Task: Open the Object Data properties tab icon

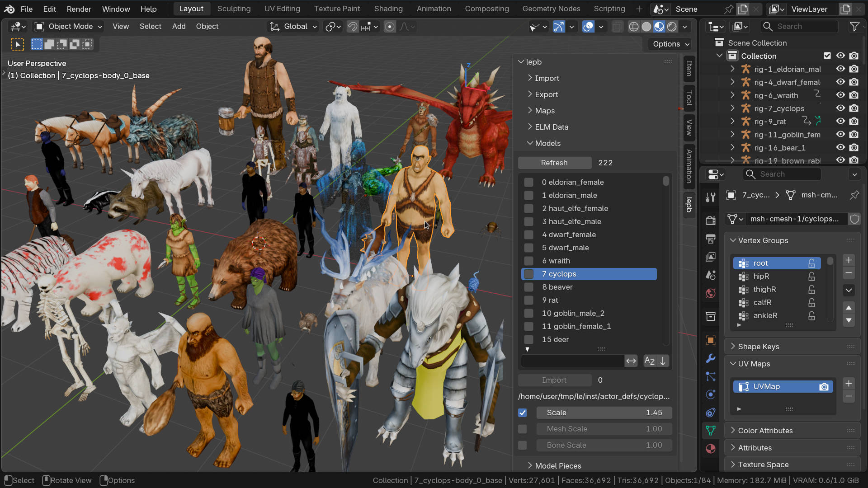Action: [x=710, y=431]
